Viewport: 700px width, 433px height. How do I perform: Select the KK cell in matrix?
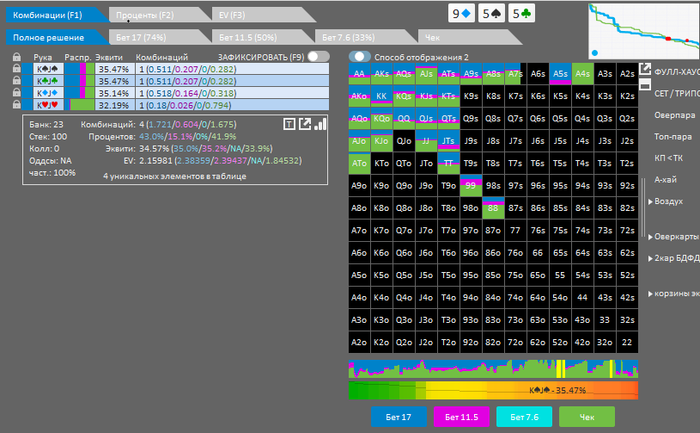click(x=382, y=96)
